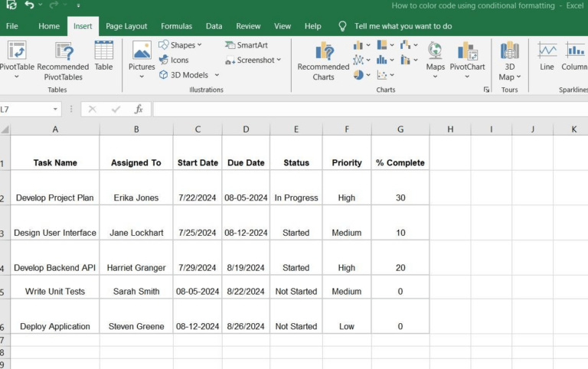Screen dimensions: 588x369
Task: Open the File menu
Action: [x=12, y=26]
